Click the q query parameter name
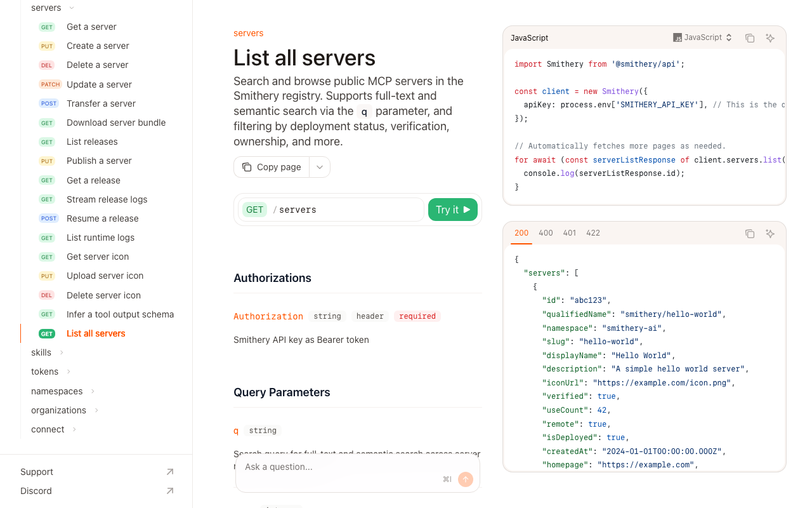This screenshot has height=508, width=812. [x=236, y=431]
